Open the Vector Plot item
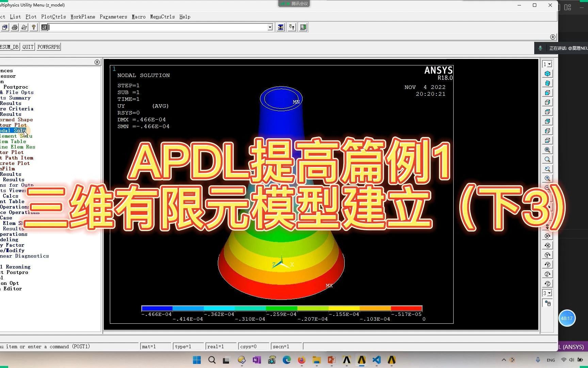The width and height of the screenshot is (588, 368). point(12,152)
